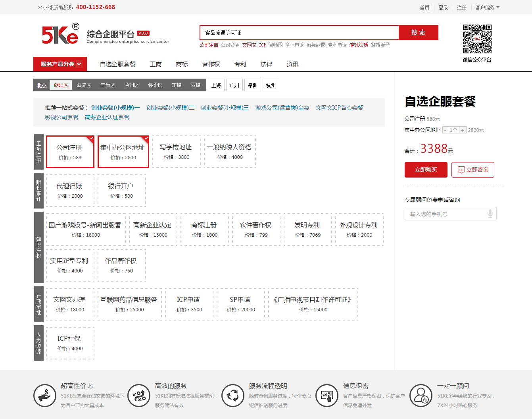Expand the 服务产品分类 dropdown

click(60, 64)
